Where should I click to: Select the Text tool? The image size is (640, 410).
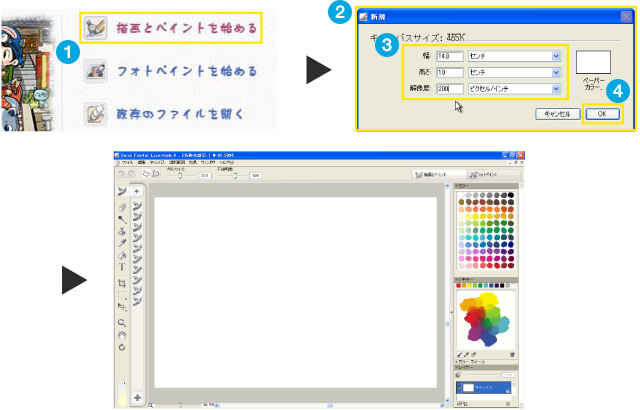coord(122,267)
